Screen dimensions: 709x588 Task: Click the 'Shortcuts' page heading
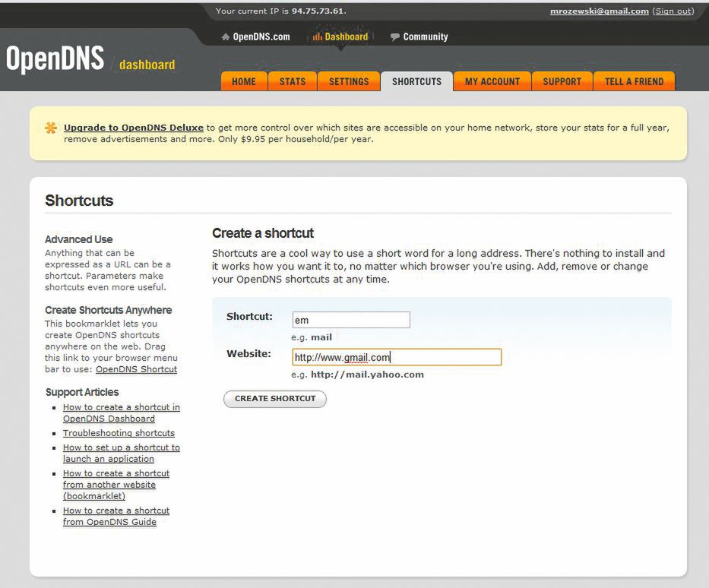pyautogui.click(x=79, y=201)
